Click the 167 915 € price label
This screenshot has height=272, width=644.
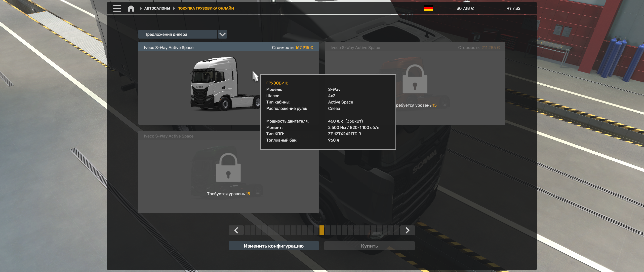[x=304, y=48]
